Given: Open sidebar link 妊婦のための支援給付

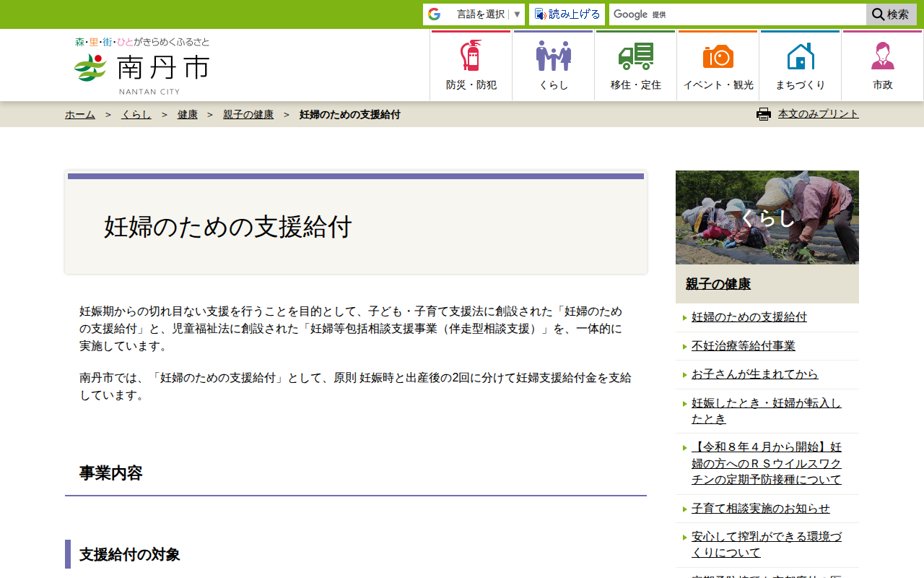Looking at the screenshot, I should pos(749,317).
